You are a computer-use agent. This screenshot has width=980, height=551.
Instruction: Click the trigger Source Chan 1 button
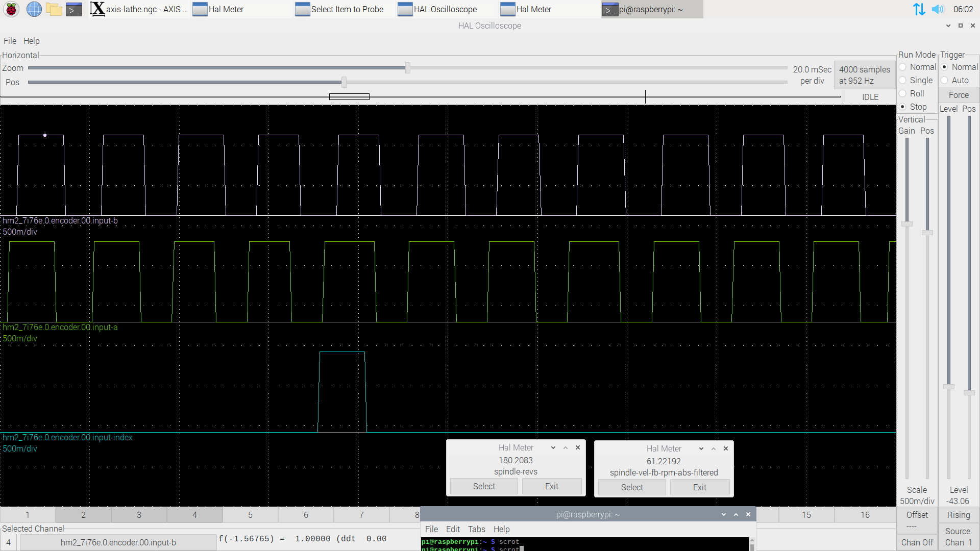[x=959, y=537]
